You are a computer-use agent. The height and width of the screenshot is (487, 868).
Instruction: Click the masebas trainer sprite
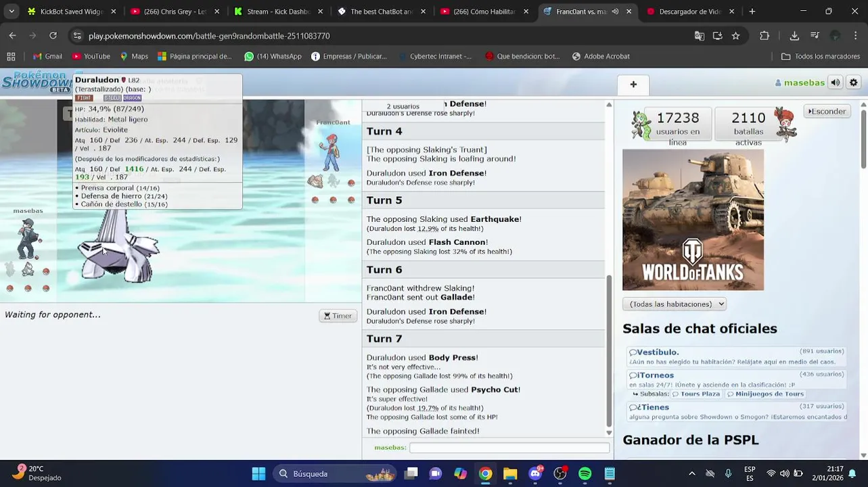[28, 238]
